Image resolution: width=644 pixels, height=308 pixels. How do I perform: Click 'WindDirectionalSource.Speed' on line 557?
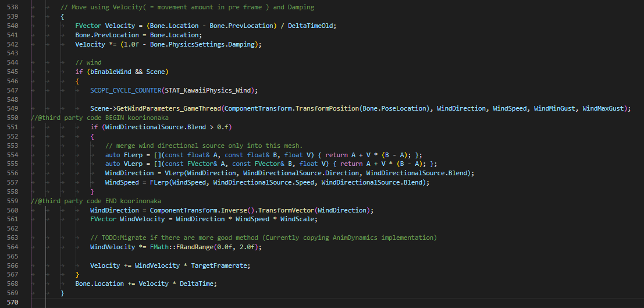click(264, 182)
